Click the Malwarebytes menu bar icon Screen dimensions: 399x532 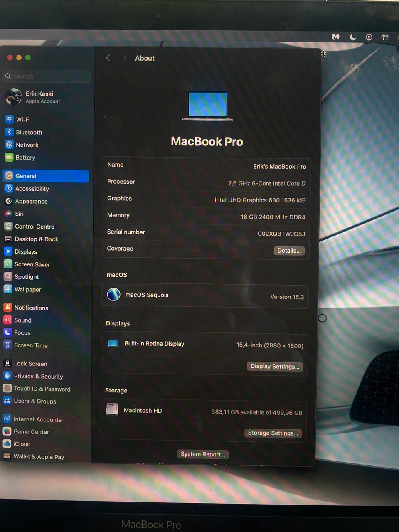[336, 37]
